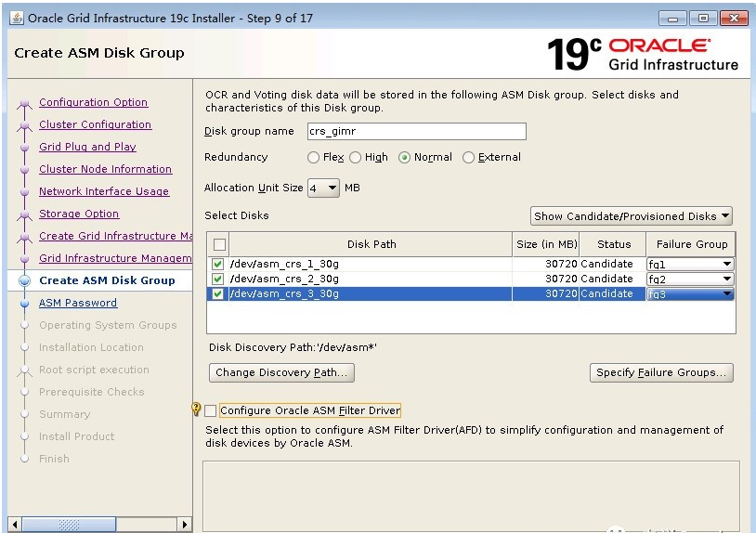The height and width of the screenshot is (533, 756).
Task: Go to the Cluster Node Information step
Action: 105,170
